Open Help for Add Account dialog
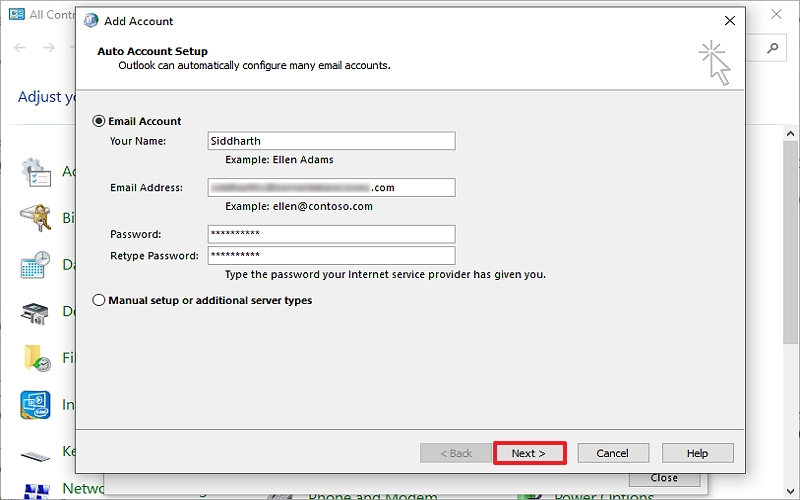 click(x=697, y=453)
